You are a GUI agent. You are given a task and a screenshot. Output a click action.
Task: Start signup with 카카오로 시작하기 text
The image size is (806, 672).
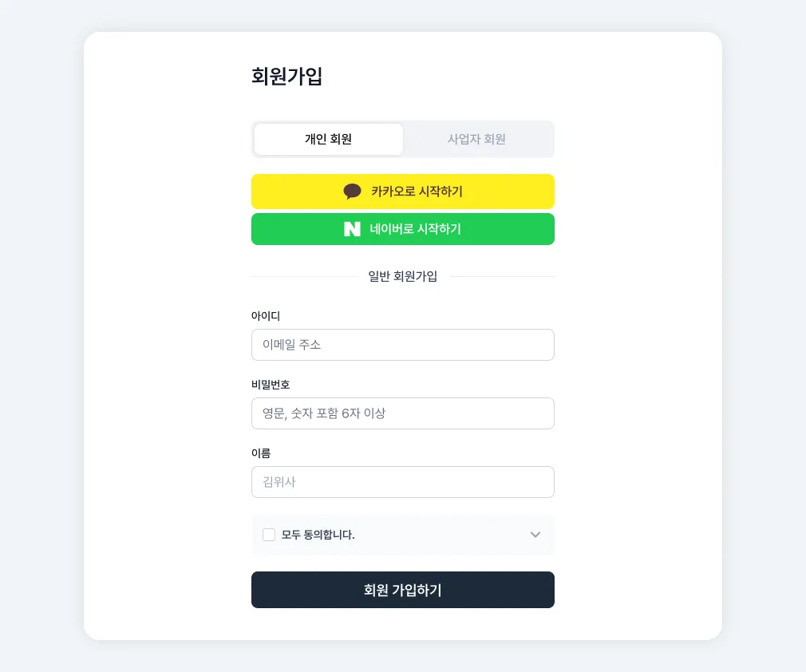[x=417, y=192]
